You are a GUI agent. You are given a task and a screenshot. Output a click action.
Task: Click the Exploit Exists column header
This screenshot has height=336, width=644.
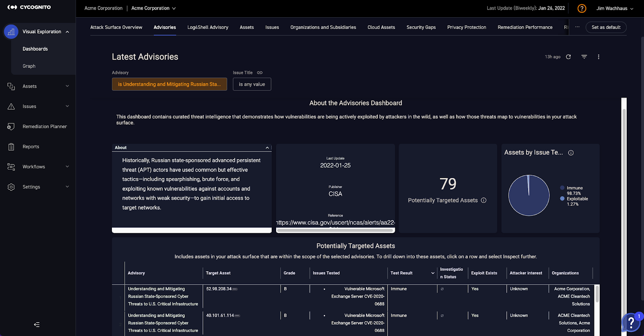tap(484, 273)
